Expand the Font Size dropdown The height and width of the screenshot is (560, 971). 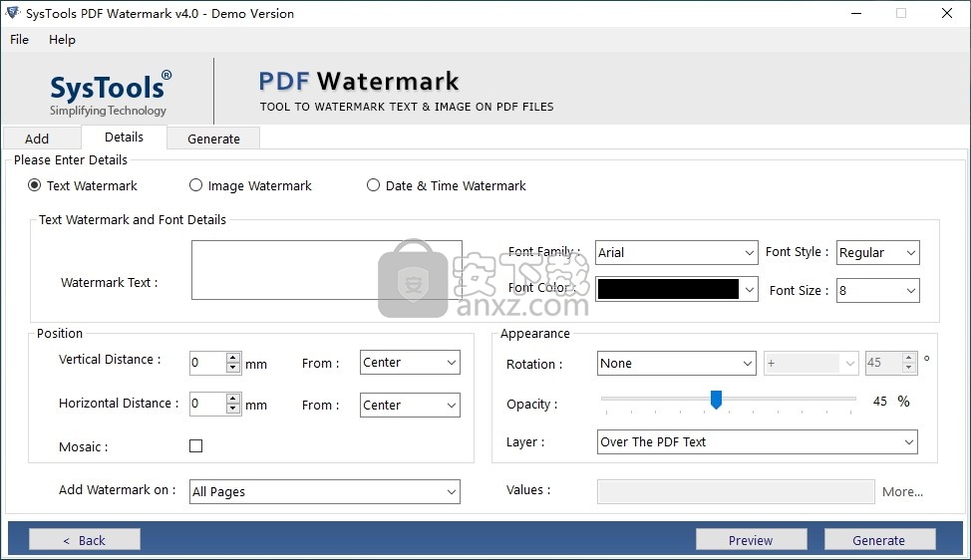coord(877,290)
